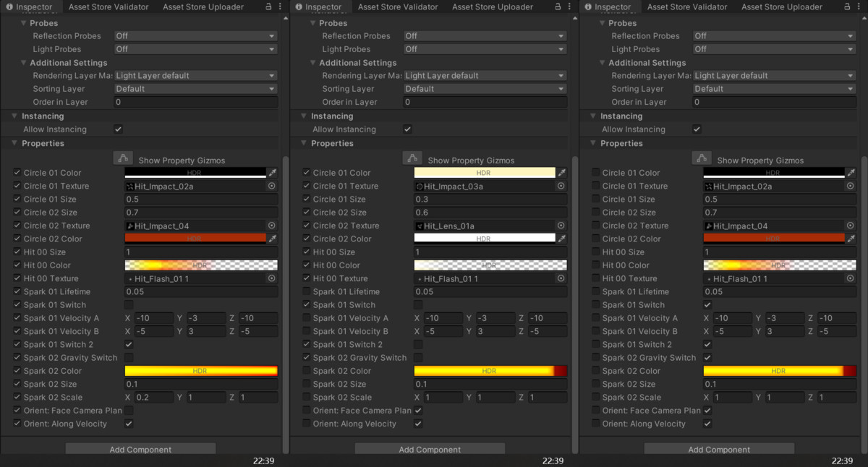Click the Circle 01 Color eyedropper in the right panel
Viewport: 868px width, 467px height.
click(x=851, y=173)
